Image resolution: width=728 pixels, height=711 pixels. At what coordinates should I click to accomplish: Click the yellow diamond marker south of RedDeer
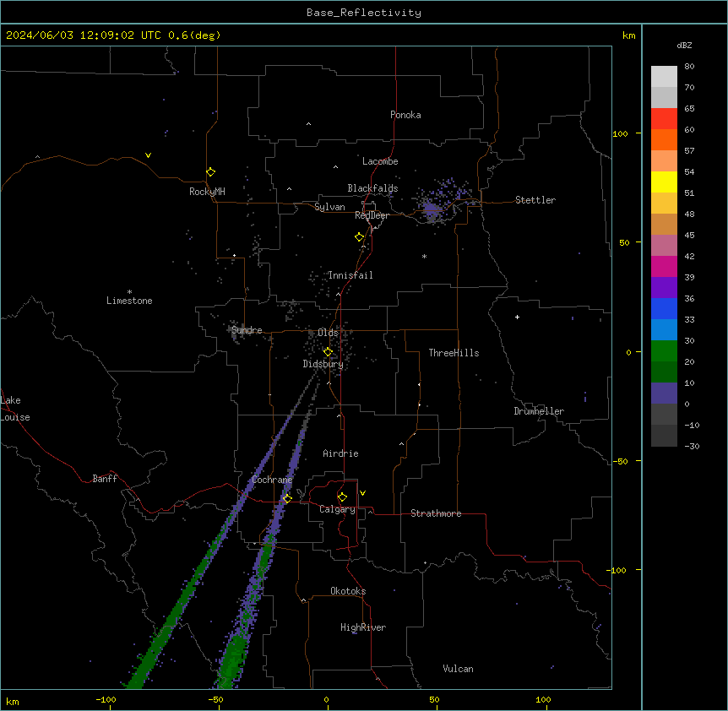point(359,236)
